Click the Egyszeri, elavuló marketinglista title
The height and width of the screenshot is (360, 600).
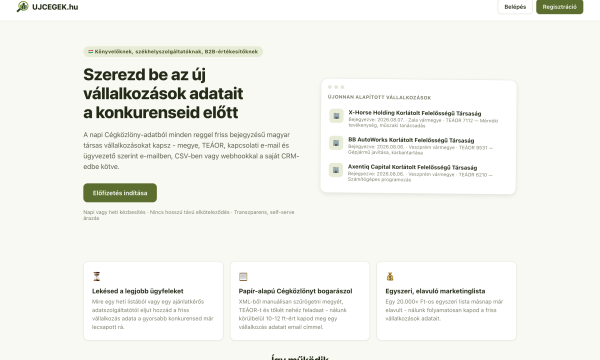[435, 291]
